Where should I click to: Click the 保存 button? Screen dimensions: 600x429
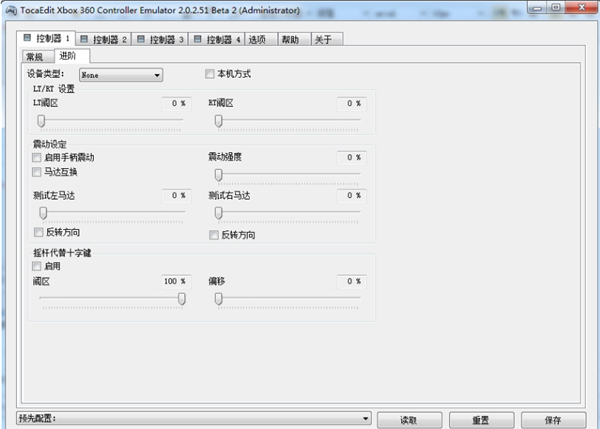(x=553, y=420)
